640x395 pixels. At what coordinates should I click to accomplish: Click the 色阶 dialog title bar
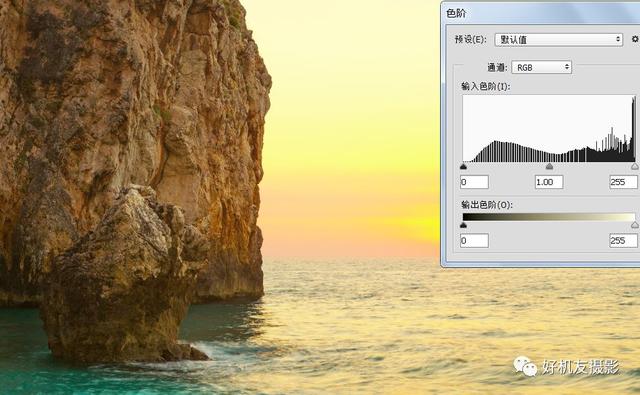pos(542,13)
